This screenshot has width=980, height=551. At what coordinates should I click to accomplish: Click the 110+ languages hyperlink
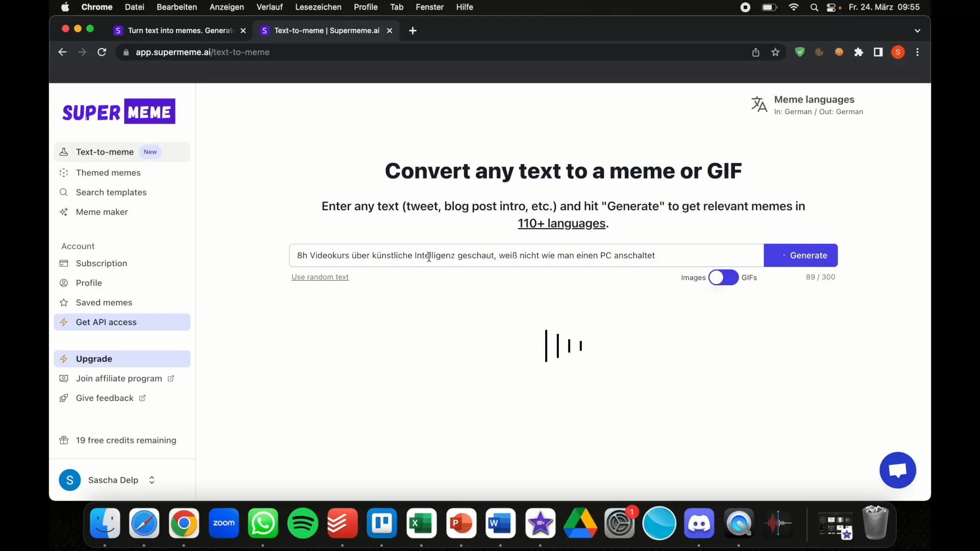[x=561, y=222]
